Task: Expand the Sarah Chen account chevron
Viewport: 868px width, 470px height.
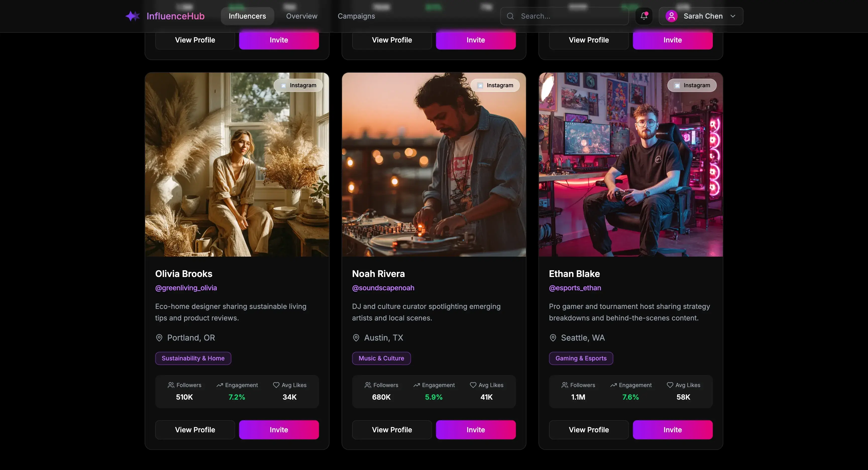Action: tap(733, 16)
